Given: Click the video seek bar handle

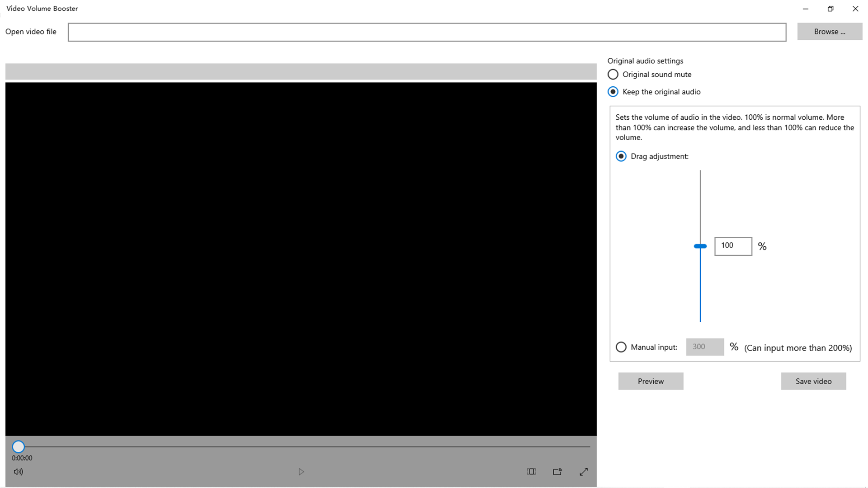Looking at the screenshot, I should (18, 447).
